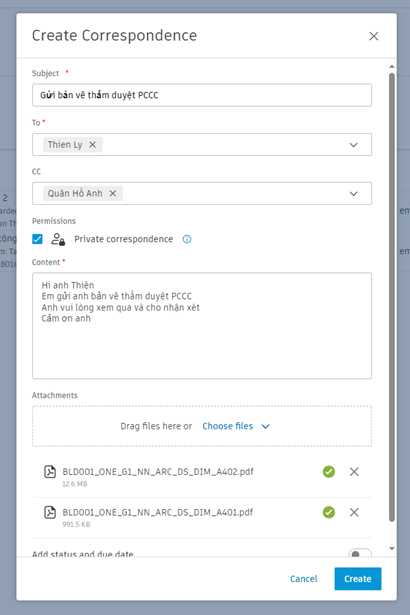Click green upload checkmark for A401.pdf
Image resolution: width=410 pixels, height=615 pixels.
point(329,512)
